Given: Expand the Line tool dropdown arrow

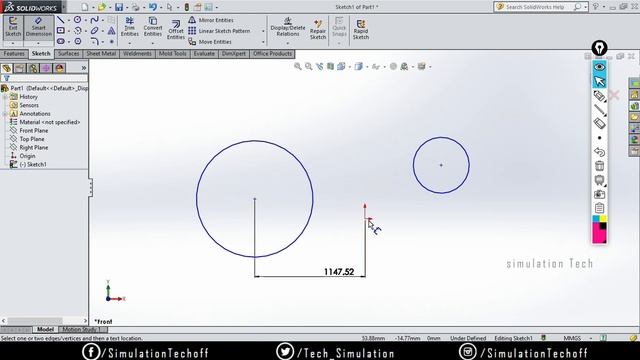Looking at the screenshot, I should (x=68, y=20).
